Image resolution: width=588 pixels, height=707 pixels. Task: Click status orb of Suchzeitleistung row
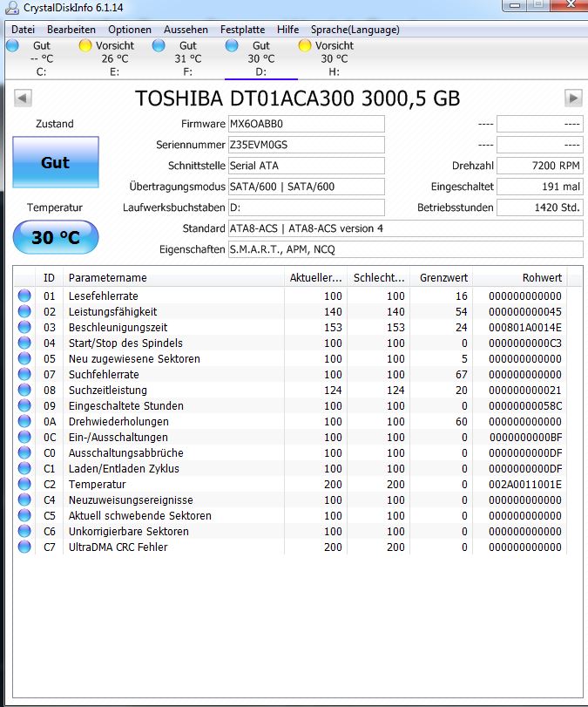pos(24,390)
